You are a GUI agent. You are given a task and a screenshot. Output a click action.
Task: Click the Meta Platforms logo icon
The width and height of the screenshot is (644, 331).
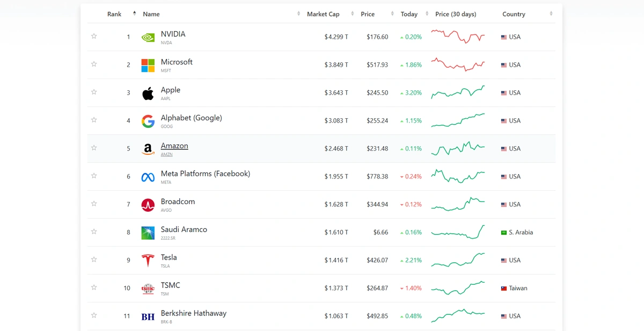[x=148, y=177]
